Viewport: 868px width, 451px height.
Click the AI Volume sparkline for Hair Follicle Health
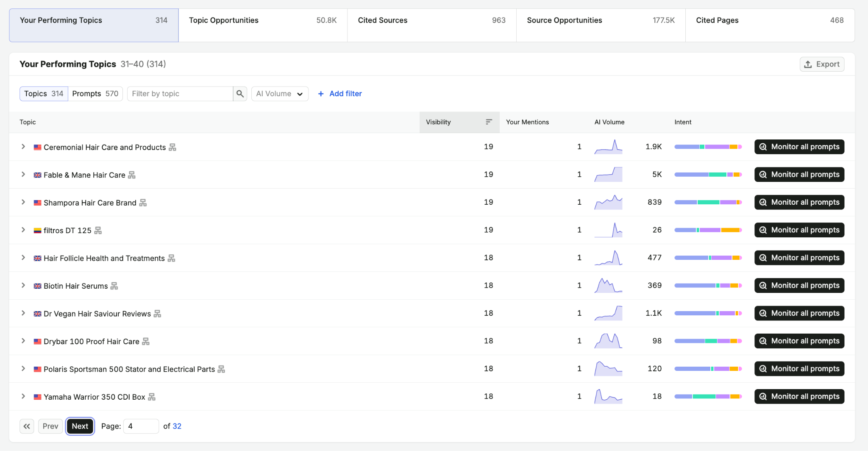608,258
